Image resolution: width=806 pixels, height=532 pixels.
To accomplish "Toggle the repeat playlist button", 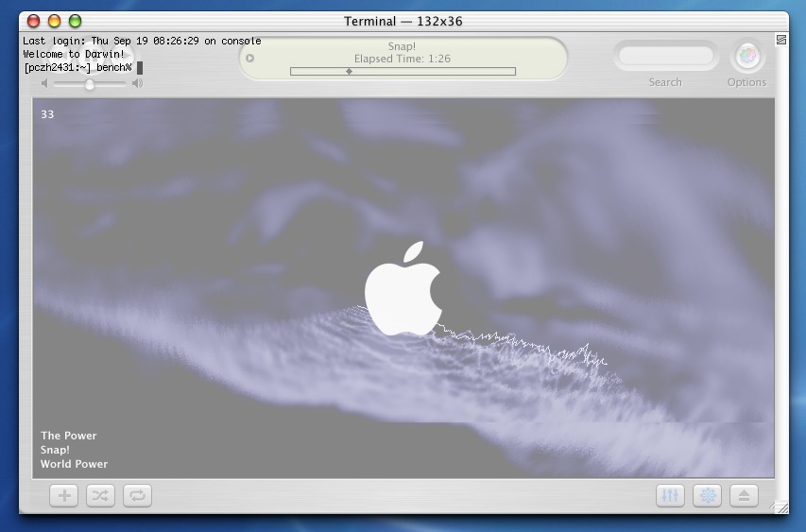I will (x=137, y=495).
